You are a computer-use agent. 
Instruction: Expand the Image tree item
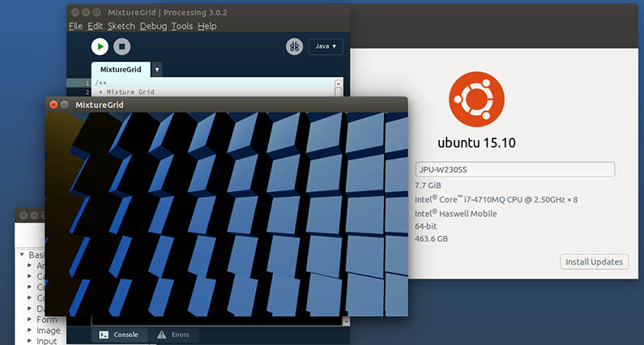tap(30, 330)
